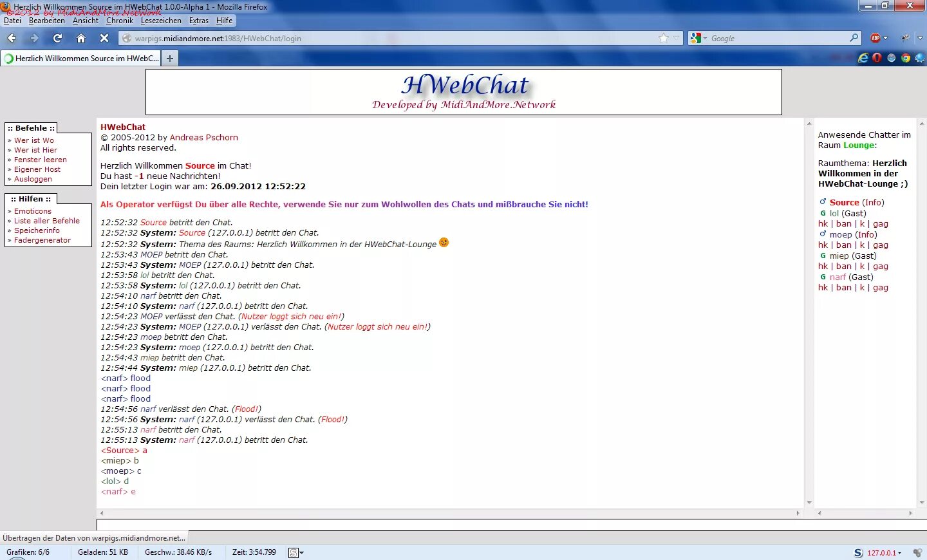The image size is (927, 560).
Task: Click the Eigener Host link
Action: pos(37,169)
